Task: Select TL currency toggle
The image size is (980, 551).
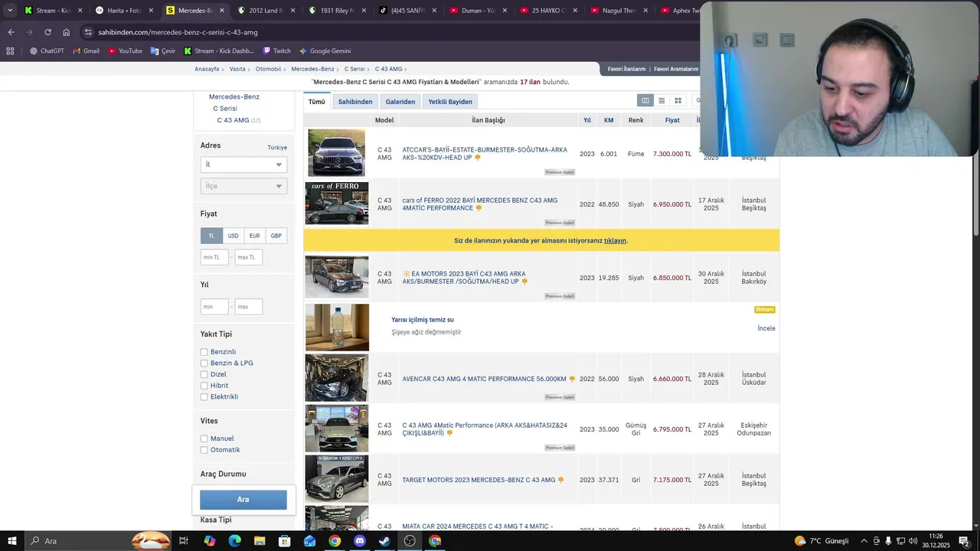Action: (x=211, y=236)
